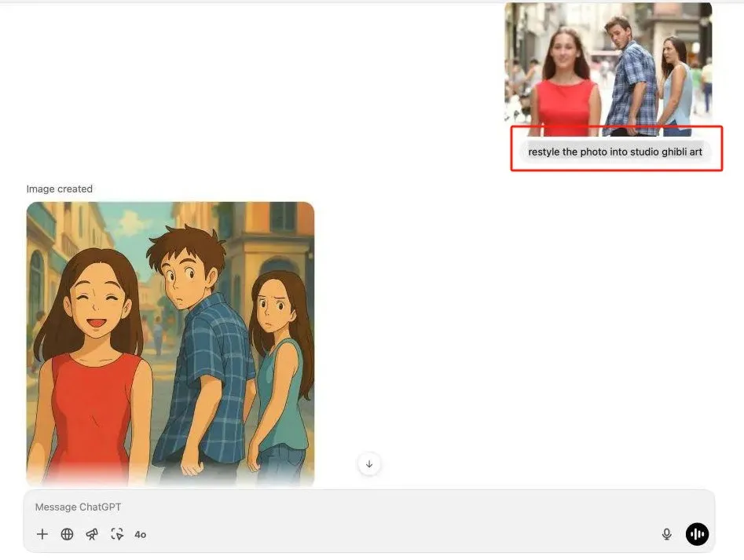Open the deep research telescope icon

tap(92, 534)
